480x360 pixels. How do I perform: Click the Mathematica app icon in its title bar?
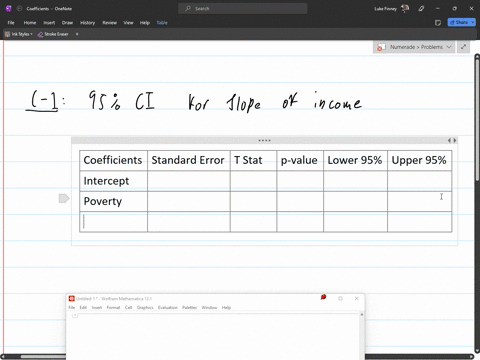coord(71,298)
